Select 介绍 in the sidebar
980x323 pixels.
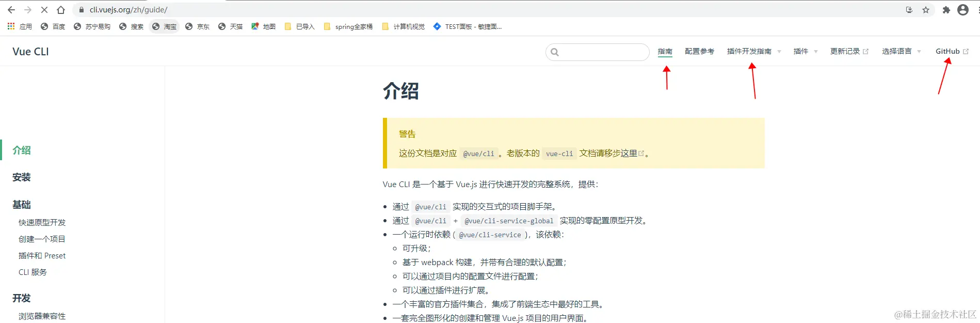[22, 150]
